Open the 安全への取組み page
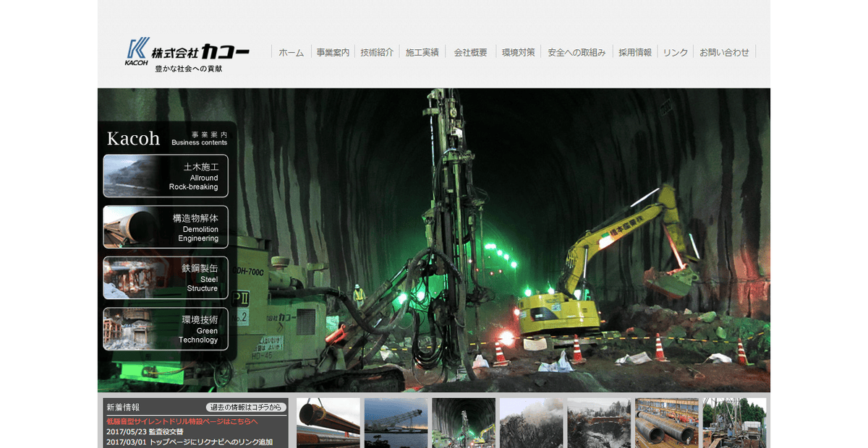The height and width of the screenshot is (448, 868). [577, 51]
